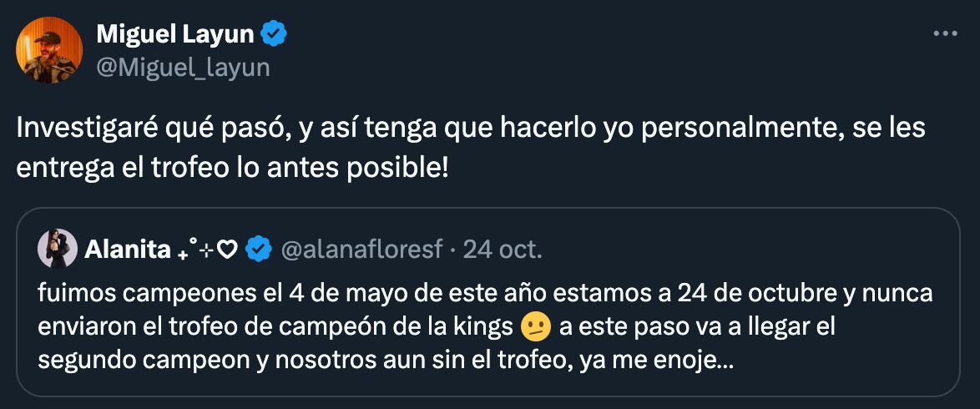Click the Miguel Layun display name
This screenshot has width=980, height=409.
(176, 35)
